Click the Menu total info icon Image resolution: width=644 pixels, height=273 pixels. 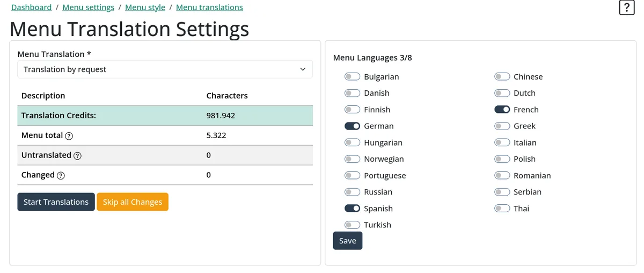69,136
